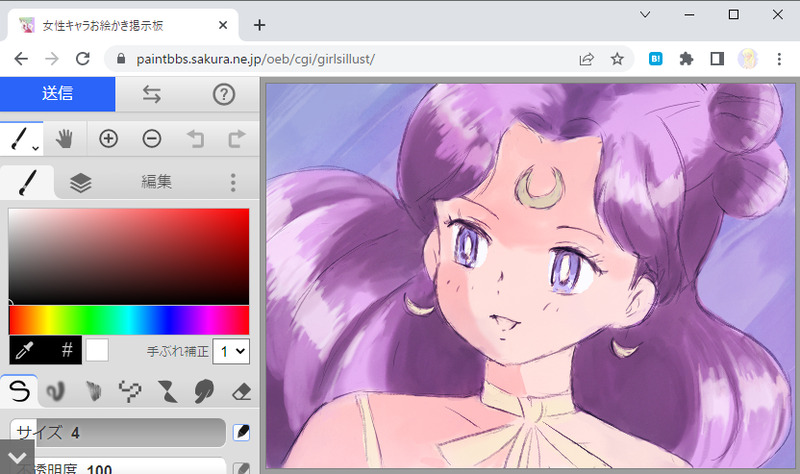This screenshot has height=474, width=800.
Task: Select the pixel dotted brush
Action: click(130, 391)
